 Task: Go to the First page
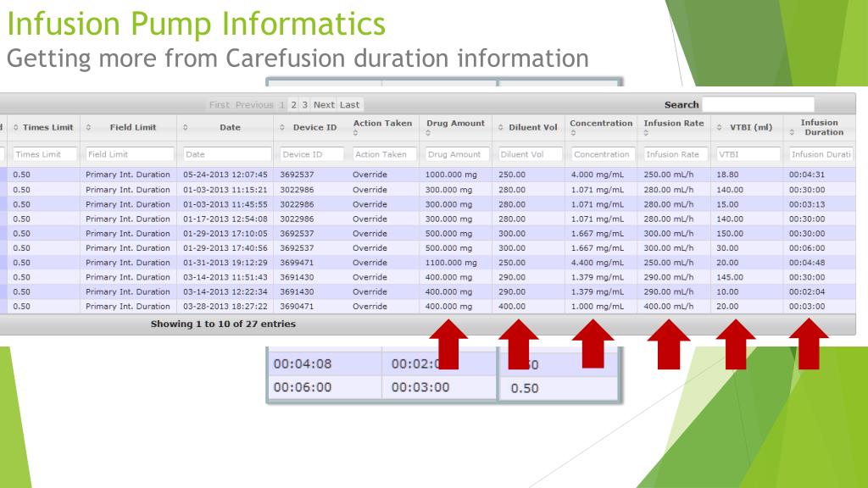tap(220, 104)
